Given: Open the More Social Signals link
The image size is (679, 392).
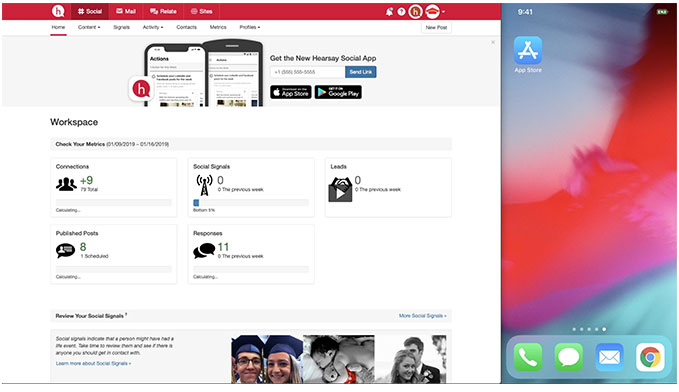Looking at the screenshot, I should 422,316.
